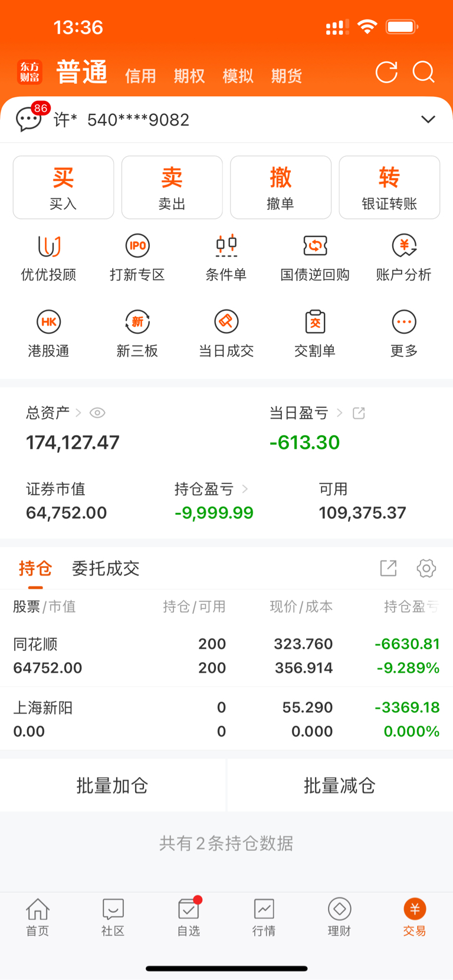Image resolution: width=453 pixels, height=980 pixels.
Task: Switch to 模拟 simulation tab
Action: click(x=238, y=76)
